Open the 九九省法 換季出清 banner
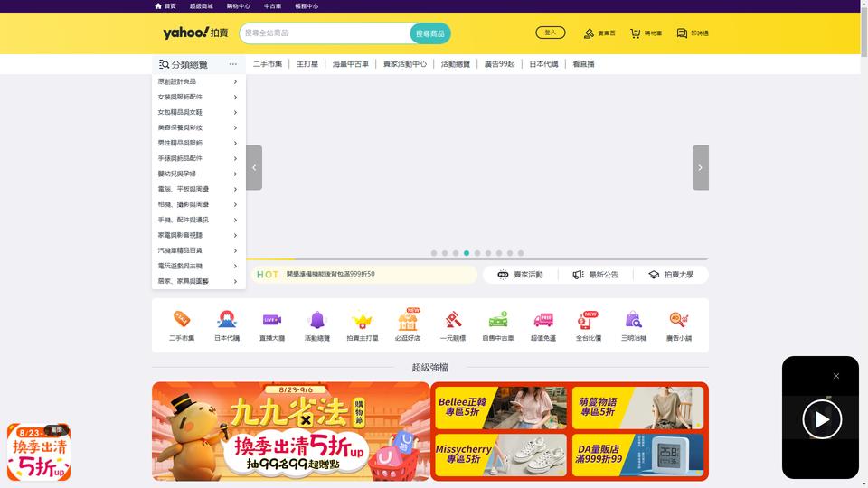The image size is (868, 488). (x=291, y=431)
